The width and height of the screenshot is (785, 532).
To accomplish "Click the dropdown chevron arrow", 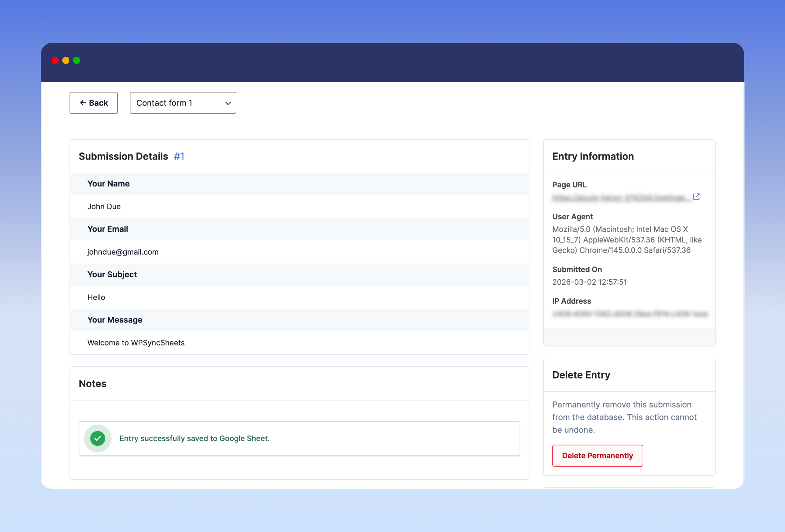I will pos(228,103).
